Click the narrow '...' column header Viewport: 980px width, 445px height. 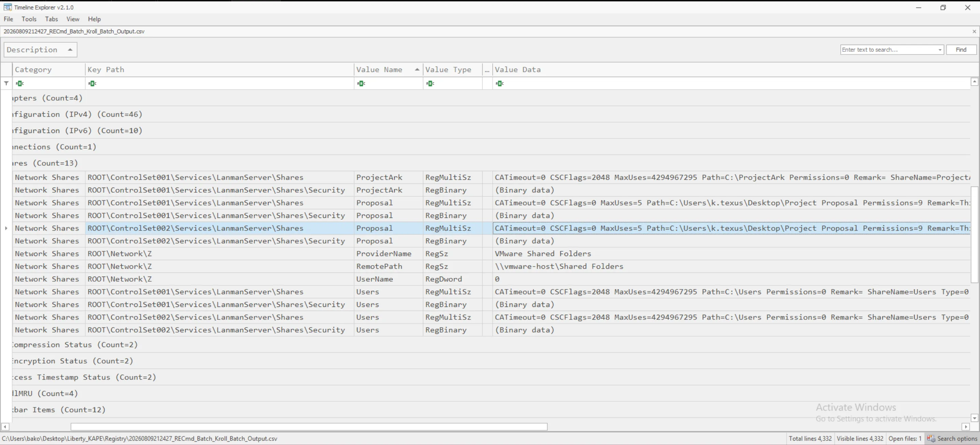click(487, 70)
